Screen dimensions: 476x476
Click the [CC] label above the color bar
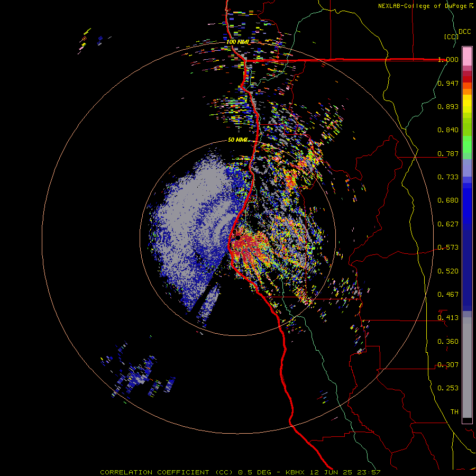451,36
